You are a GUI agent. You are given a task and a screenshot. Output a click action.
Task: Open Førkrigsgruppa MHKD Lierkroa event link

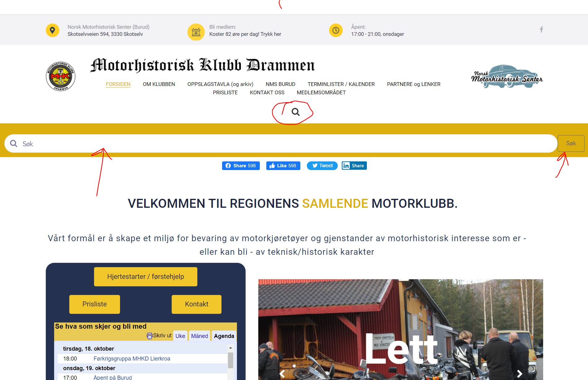click(x=132, y=359)
